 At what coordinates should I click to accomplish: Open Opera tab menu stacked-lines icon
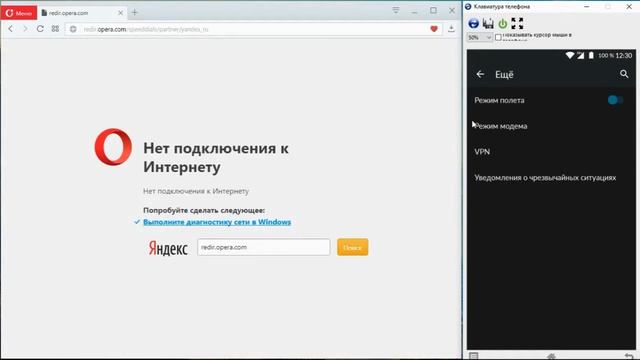(x=396, y=10)
